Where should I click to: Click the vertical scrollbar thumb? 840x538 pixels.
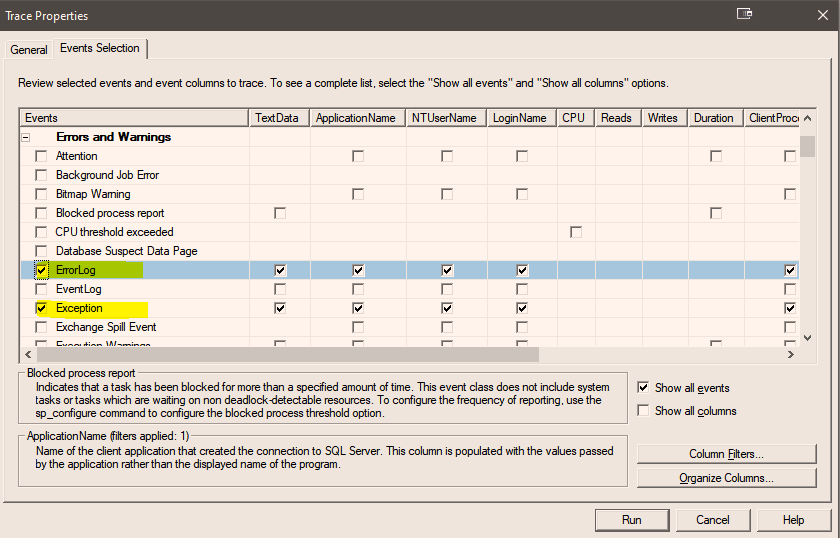[x=807, y=146]
